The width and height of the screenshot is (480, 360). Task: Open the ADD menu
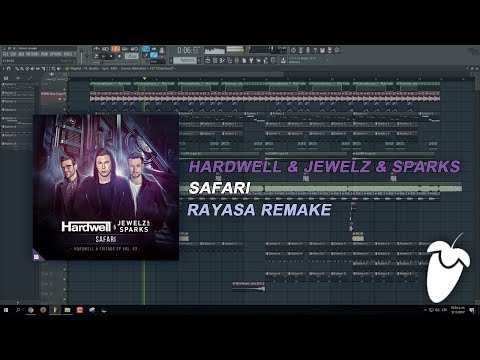21,54
